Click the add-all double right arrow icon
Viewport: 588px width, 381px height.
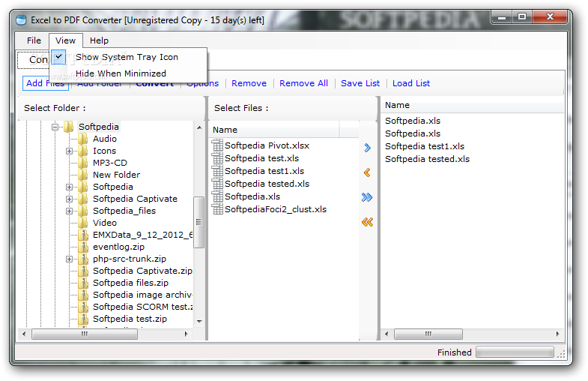click(x=367, y=197)
